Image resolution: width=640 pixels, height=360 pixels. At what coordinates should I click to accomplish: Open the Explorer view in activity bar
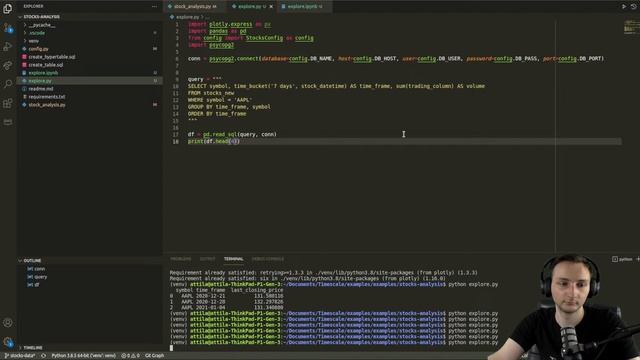coord(7,9)
